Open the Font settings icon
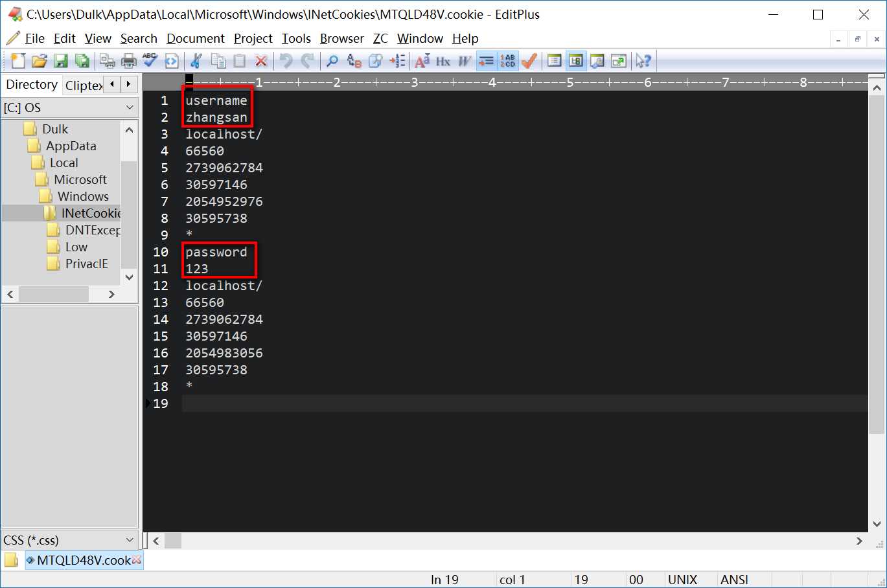887x588 pixels. [x=422, y=61]
